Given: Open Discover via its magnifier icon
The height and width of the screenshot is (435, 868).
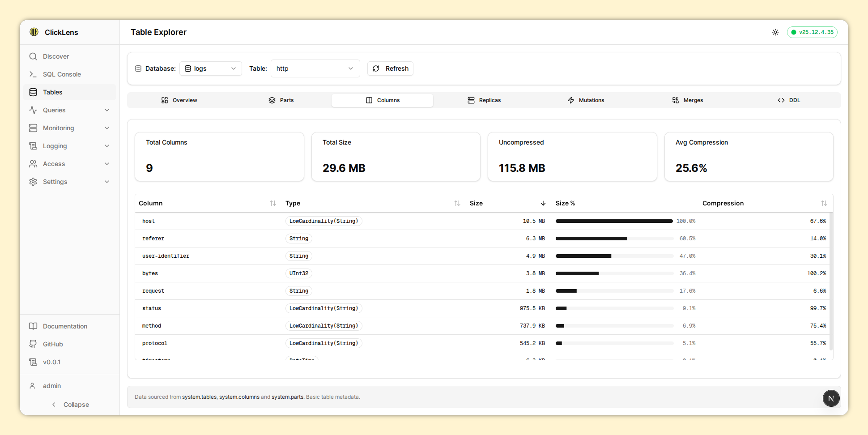Looking at the screenshot, I should point(33,56).
